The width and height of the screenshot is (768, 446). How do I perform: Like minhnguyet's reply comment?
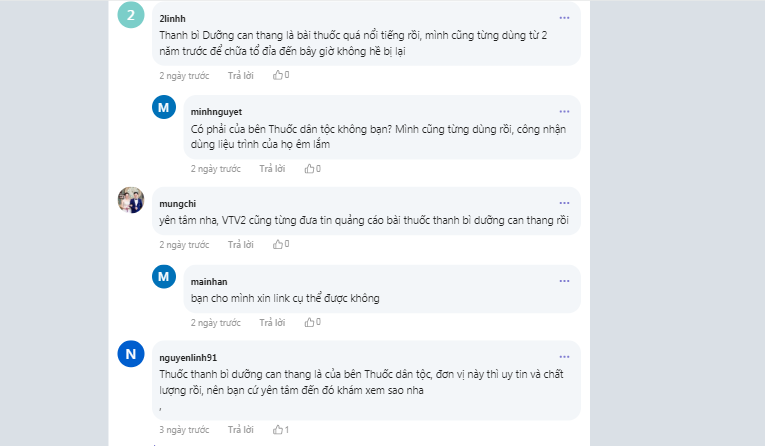[x=309, y=168]
